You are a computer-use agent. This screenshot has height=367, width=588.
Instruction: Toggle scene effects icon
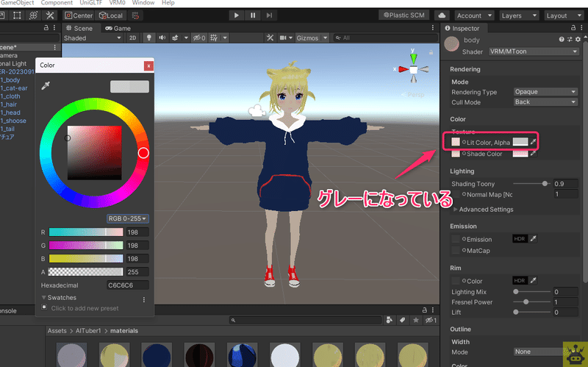pyautogui.click(x=175, y=38)
